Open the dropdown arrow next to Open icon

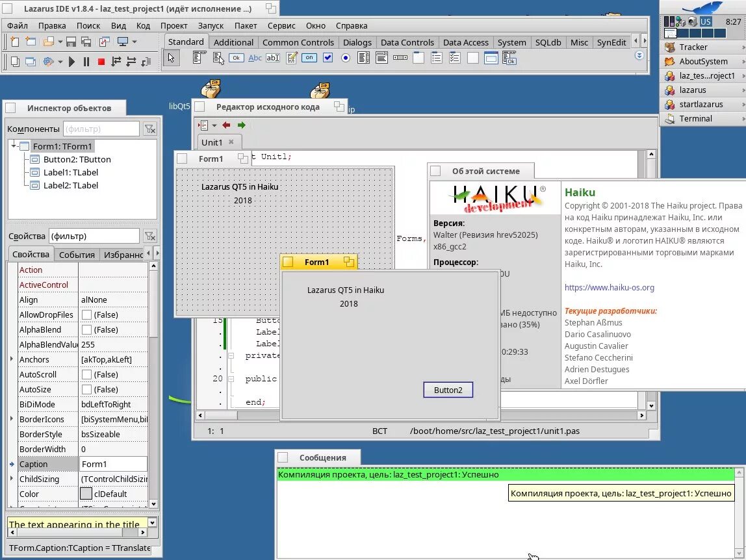(x=60, y=42)
